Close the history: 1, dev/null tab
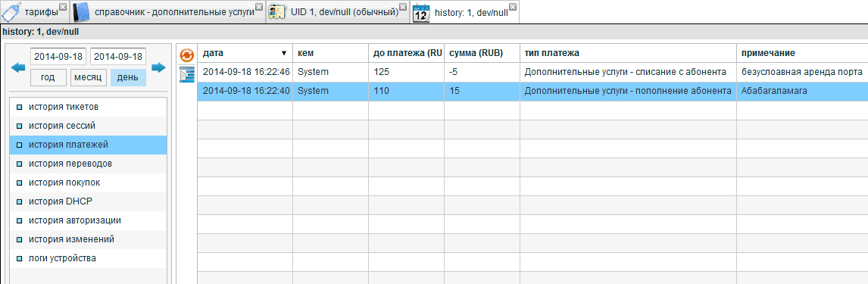868x284 pixels. [514, 7]
